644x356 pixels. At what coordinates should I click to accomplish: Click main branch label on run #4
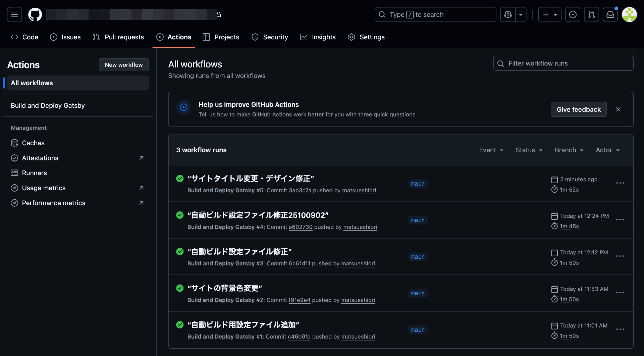pyautogui.click(x=418, y=220)
